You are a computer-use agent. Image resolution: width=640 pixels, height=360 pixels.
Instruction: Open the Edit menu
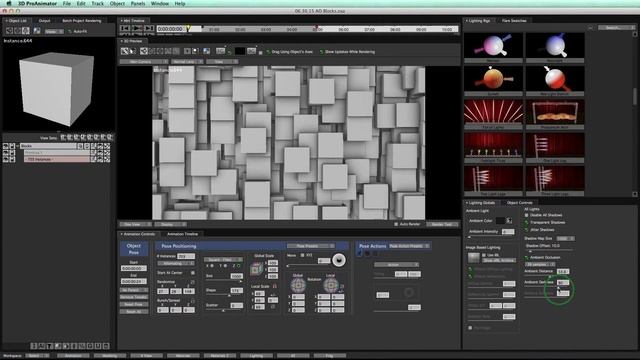click(x=81, y=3)
